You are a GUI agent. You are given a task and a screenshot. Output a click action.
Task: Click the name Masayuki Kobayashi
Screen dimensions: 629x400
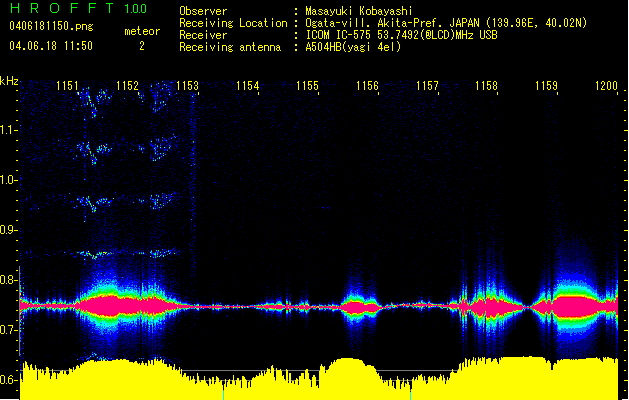359,11
